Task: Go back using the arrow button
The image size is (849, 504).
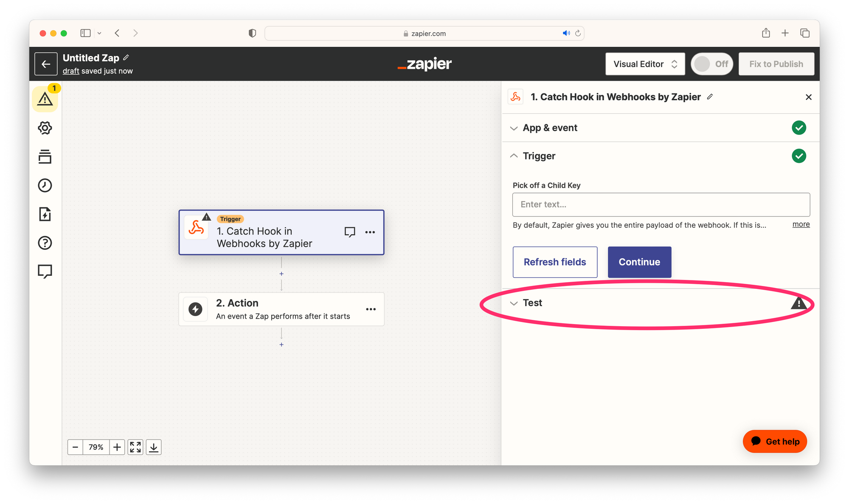Action: [x=46, y=64]
